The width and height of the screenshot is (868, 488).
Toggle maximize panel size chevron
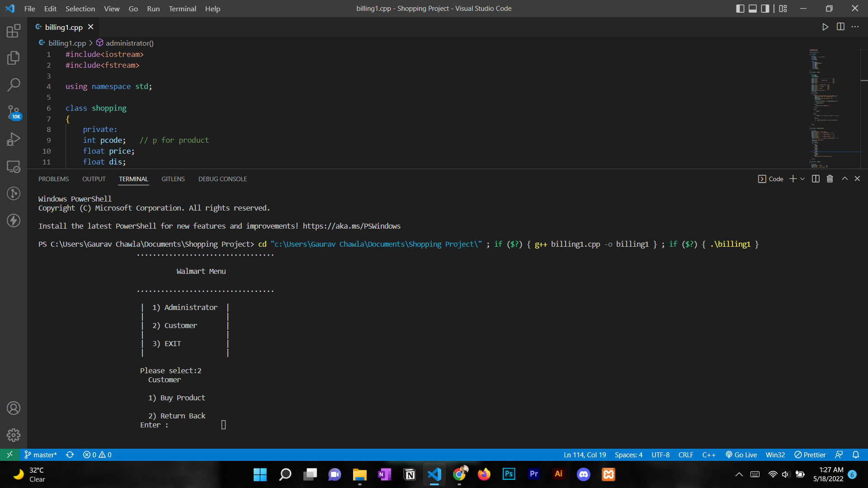tap(844, 178)
